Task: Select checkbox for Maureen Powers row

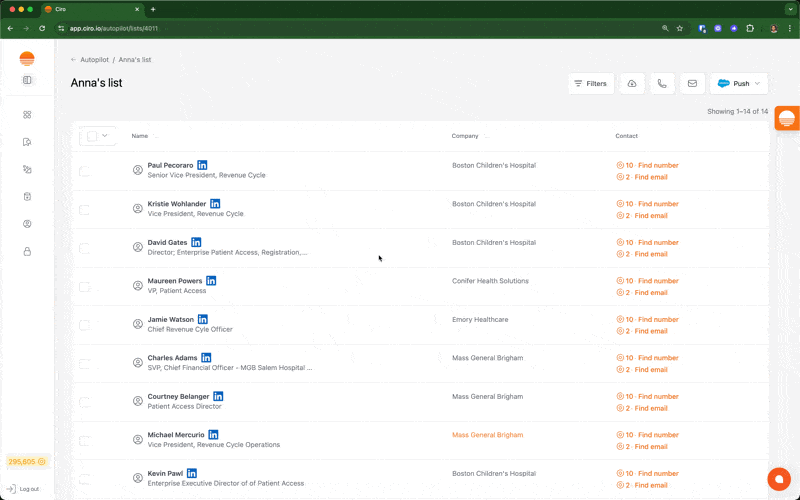Action: pos(85,287)
